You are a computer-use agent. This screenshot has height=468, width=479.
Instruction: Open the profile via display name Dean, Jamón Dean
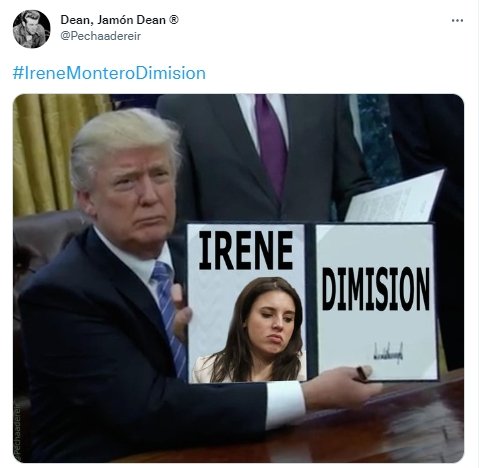click(x=113, y=20)
